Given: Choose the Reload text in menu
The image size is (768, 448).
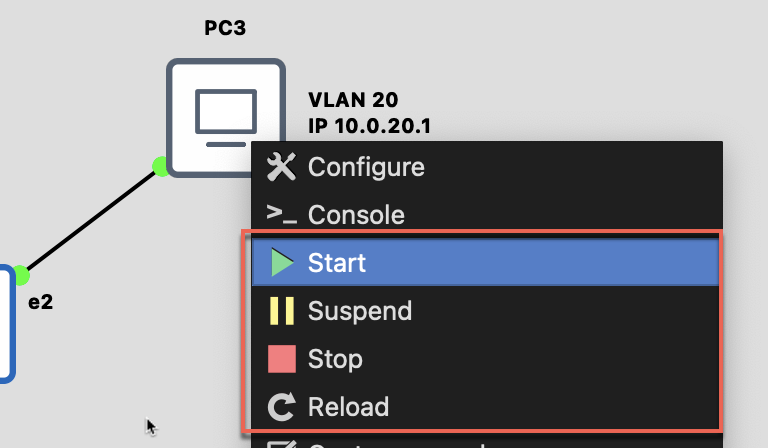Looking at the screenshot, I should click(348, 407).
